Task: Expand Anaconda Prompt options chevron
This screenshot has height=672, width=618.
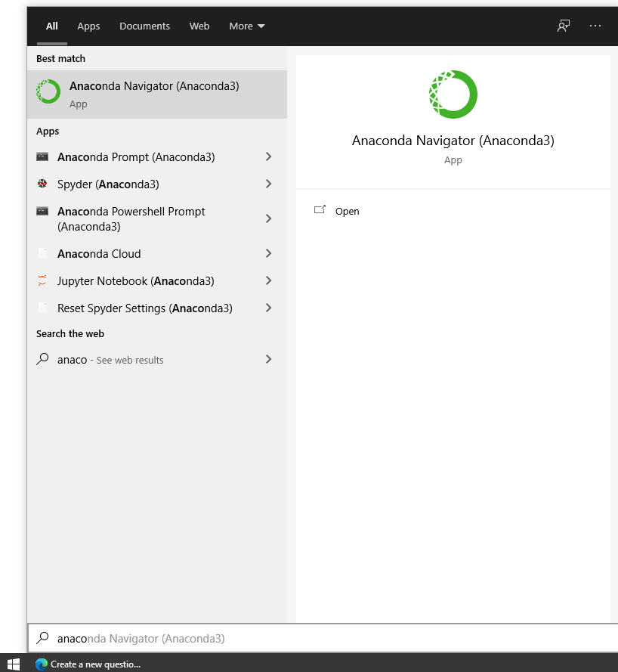Action: (268, 157)
